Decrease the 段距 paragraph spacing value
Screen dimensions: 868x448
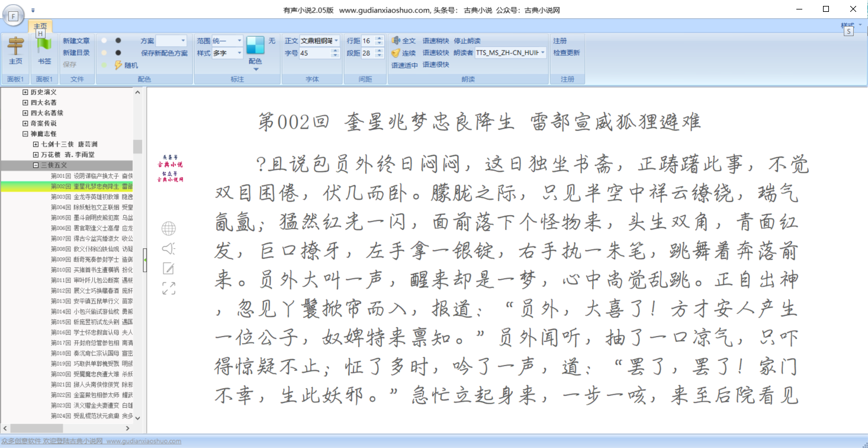379,56
